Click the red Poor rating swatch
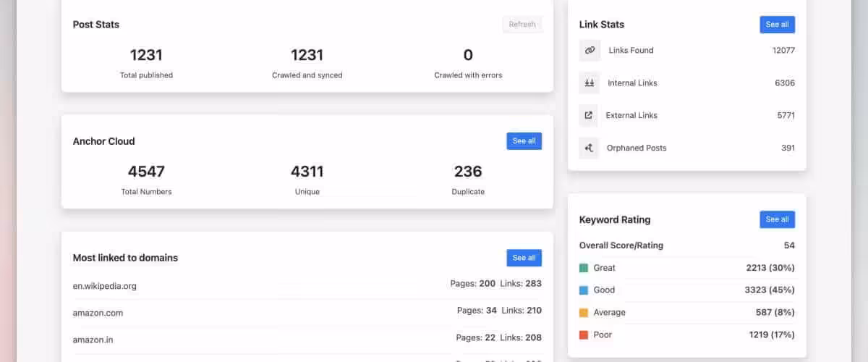868x362 pixels. pyautogui.click(x=584, y=335)
